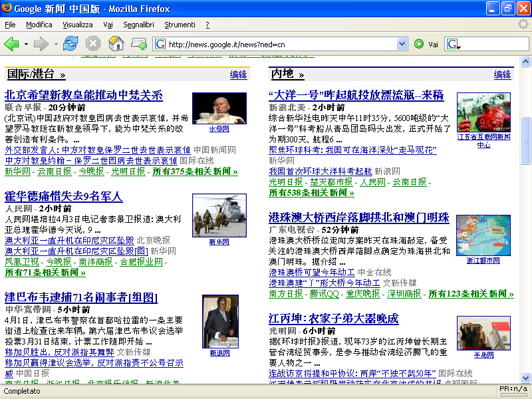The height and width of the screenshot is (399, 532).
Task: Open 澳大利亚一直升机在印尼灾区坠毁[图] link
Action: [76, 251]
